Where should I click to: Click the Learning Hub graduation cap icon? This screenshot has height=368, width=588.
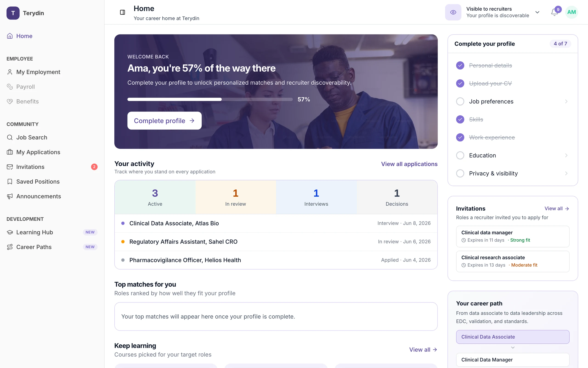[x=10, y=232]
